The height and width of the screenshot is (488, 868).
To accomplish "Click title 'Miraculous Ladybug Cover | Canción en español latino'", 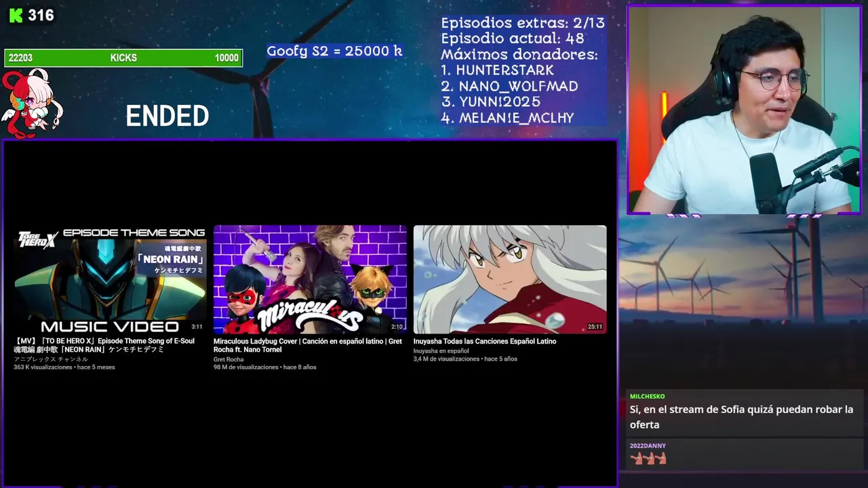I will point(308,346).
